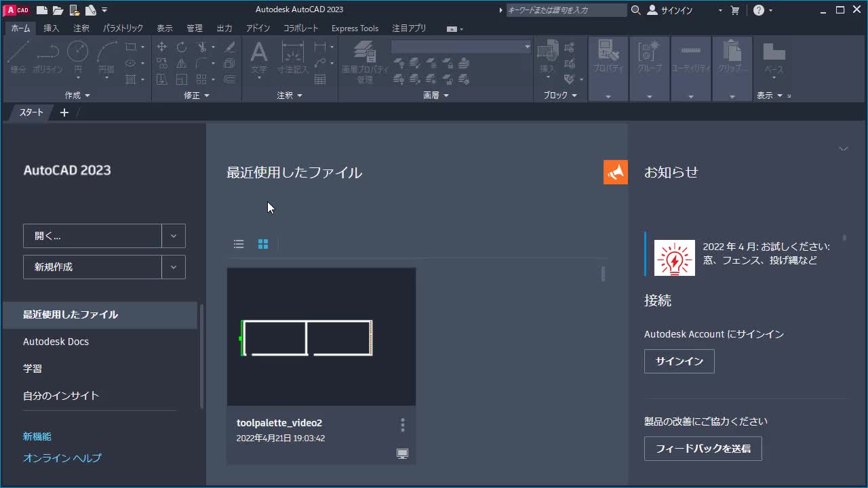This screenshot has width=868, height=488.
Task: Open the toolpalette_video2 drawing thumbnail
Action: (321, 337)
